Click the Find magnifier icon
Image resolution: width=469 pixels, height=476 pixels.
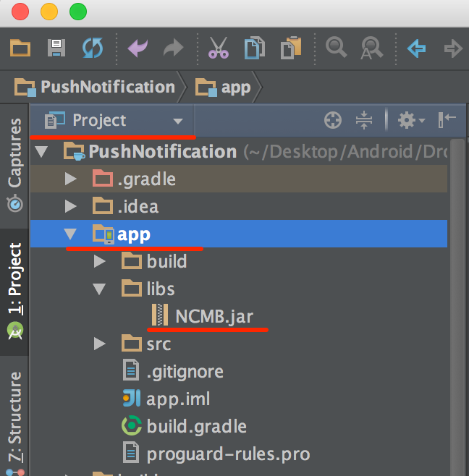(336, 47)
